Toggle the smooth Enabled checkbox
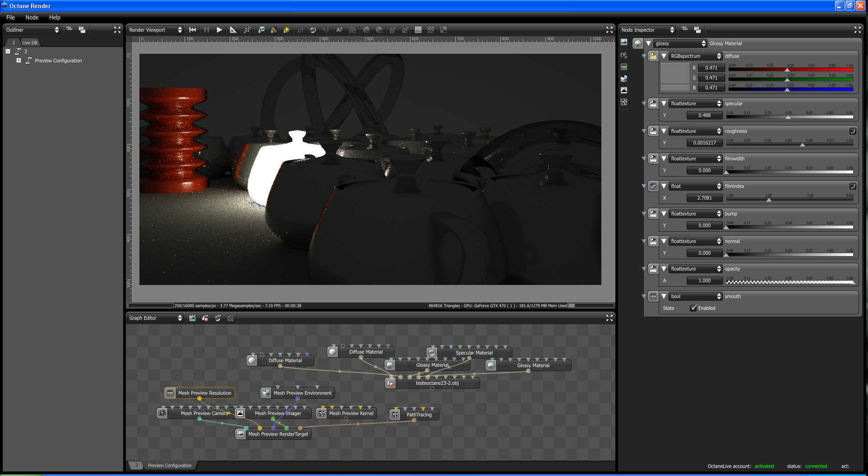 click(x=693, y=308)
